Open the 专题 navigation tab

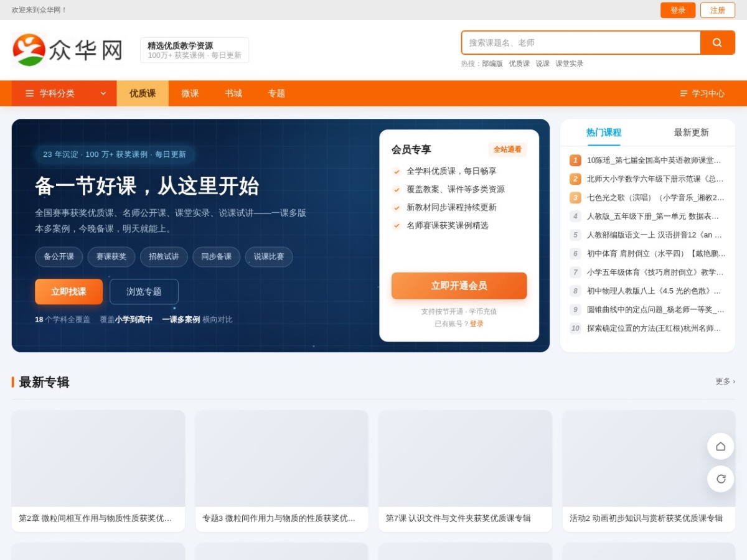pos(276,93)
